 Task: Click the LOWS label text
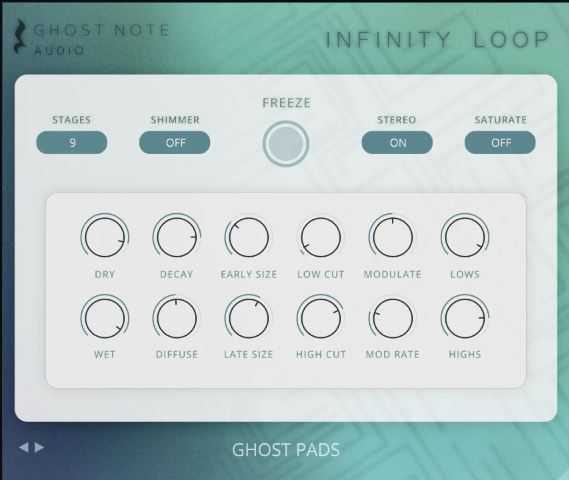pos(465,274)
